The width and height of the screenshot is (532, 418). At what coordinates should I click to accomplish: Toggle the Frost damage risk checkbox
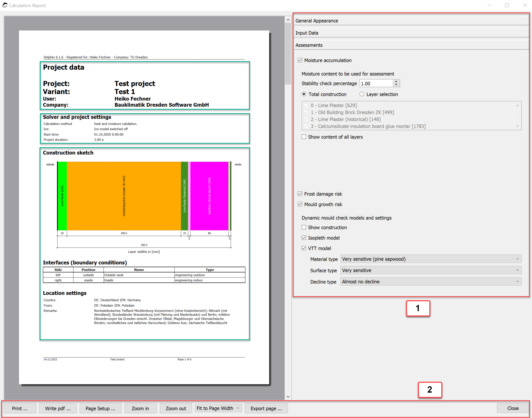(300, 194)
